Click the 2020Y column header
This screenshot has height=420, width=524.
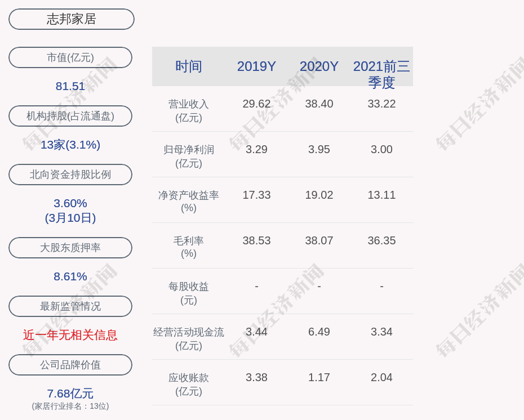point(319,66)
